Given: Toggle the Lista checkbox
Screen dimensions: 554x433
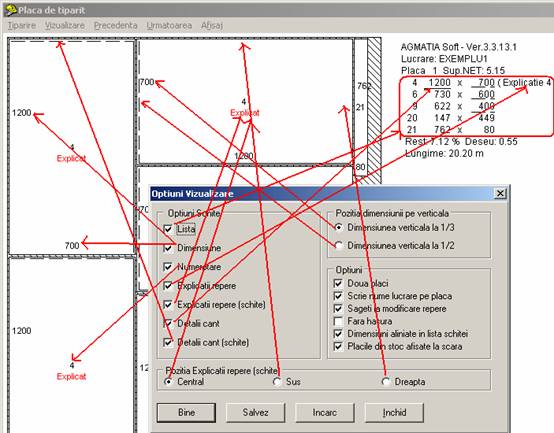Looking at the screenshot, I should point(168,229).
